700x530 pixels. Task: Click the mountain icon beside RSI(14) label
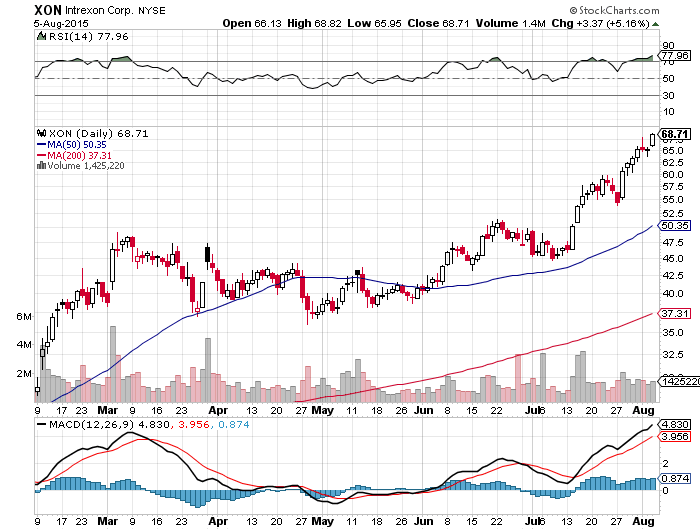click(x=42, y=36)
